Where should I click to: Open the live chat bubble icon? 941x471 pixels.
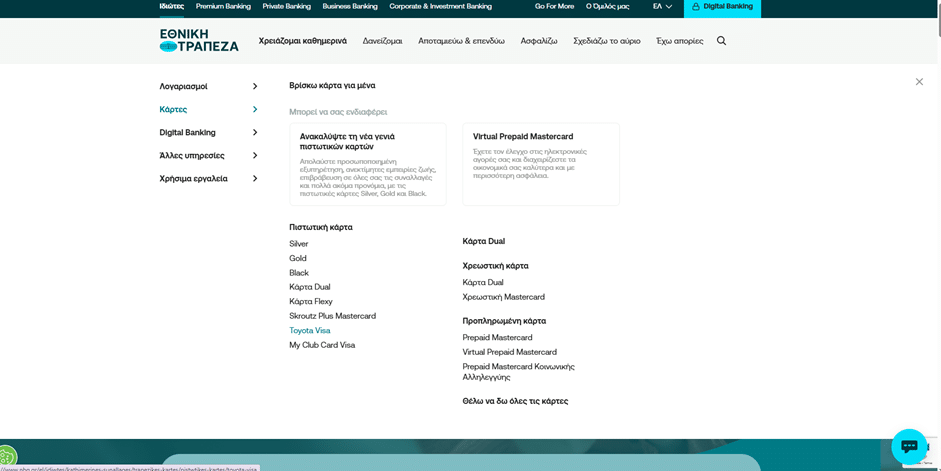click(x=909, y=446)
